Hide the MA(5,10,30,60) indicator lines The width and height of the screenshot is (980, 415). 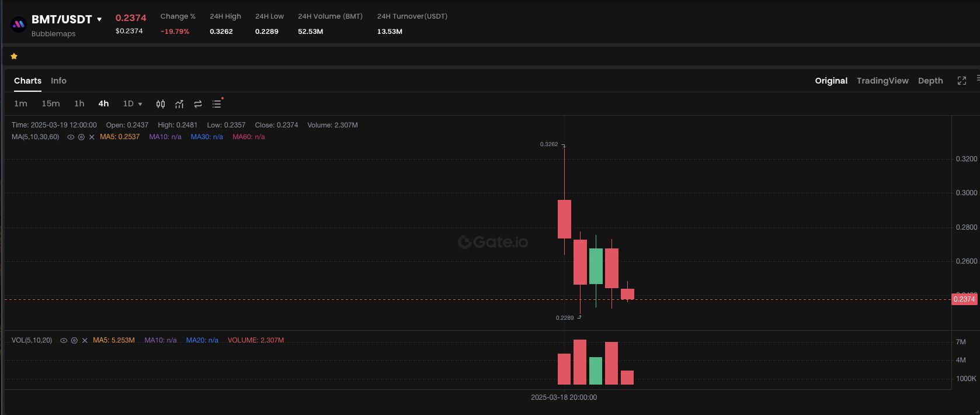tap(71, 137)
